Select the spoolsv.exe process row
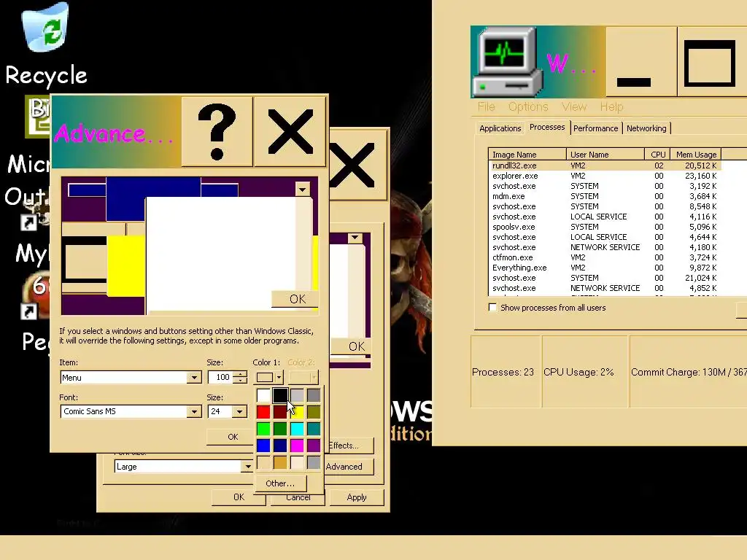Viewport: 747px width, 560px height. coord(605,227)
